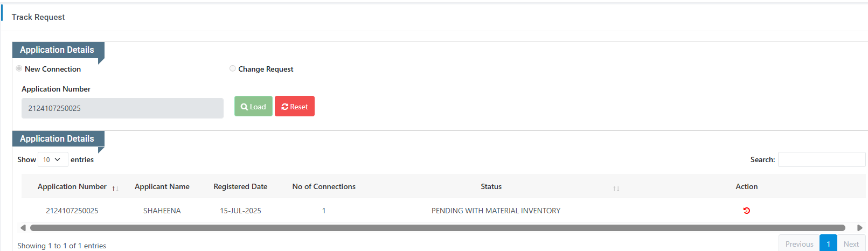Screen dimensions: 868x251
Task: Select the Change Request radio button
Action: point(232,68)
